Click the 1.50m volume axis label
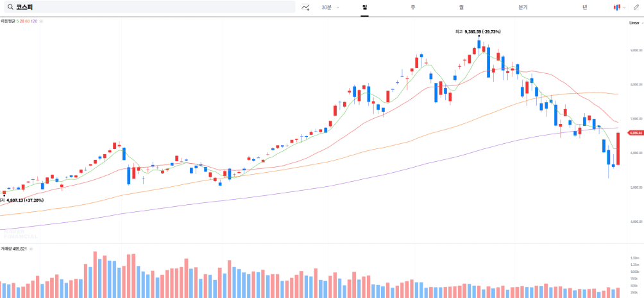The height and width of the screenshot is (298, 644). click(x=634, y=258)
